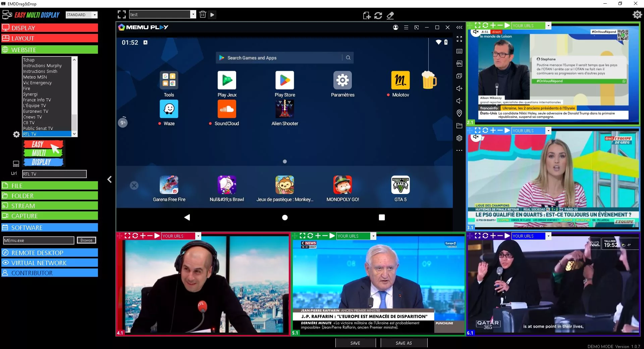Select France Info TV in website list
644x349 pixels.
pos(47,100)
